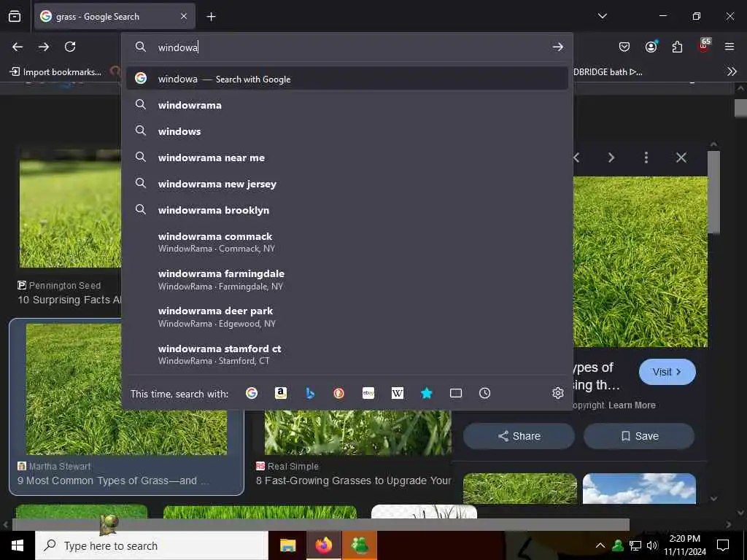Close the grass - Google Search tab
This screenshot has width=747, height=560.
click(x=184, y=16)
